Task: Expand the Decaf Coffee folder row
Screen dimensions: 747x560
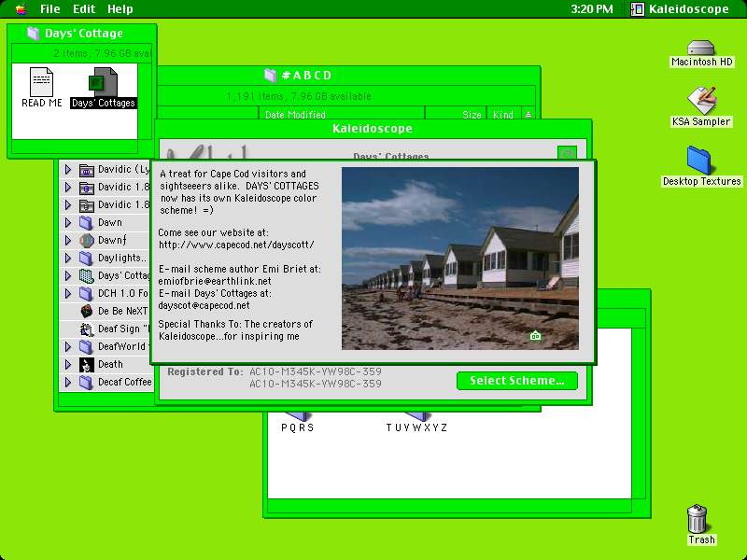Action: 68,382
